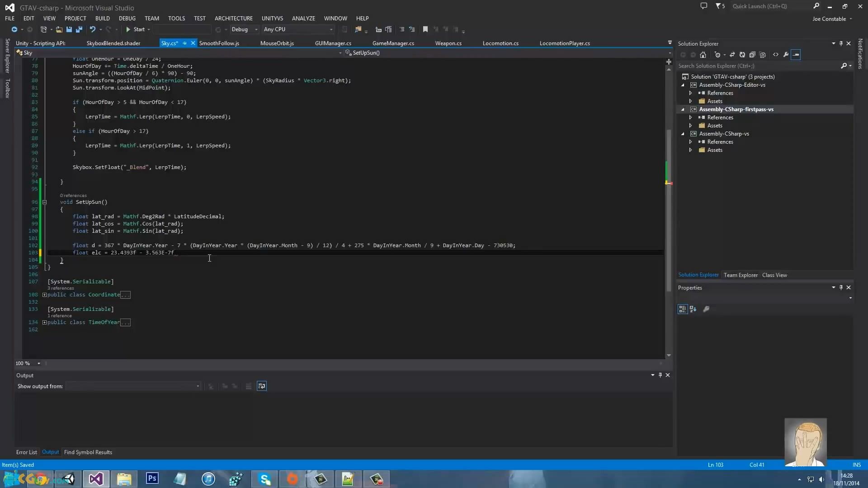The width and height of the screenshot is (868, 488).
Task: Click the Home icon in Solution Explorer
Action: click(703, 55)
